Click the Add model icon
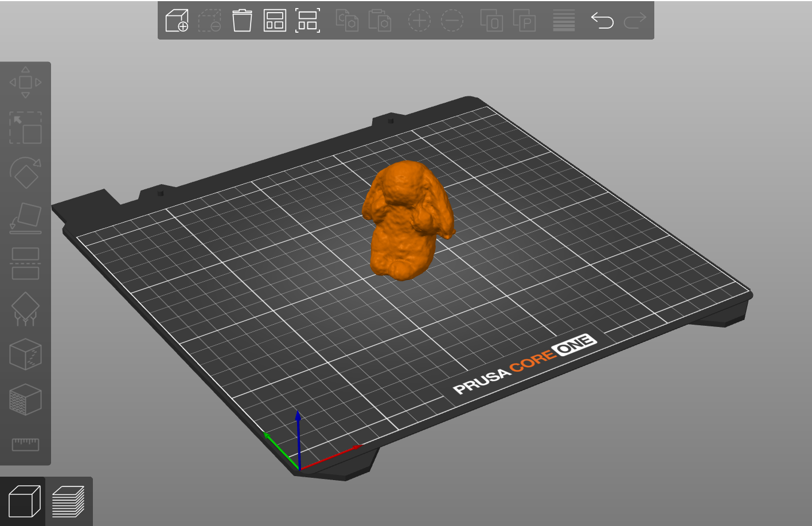Image resolution: width=812 pixels, height=526 pixels. point(177,21)
